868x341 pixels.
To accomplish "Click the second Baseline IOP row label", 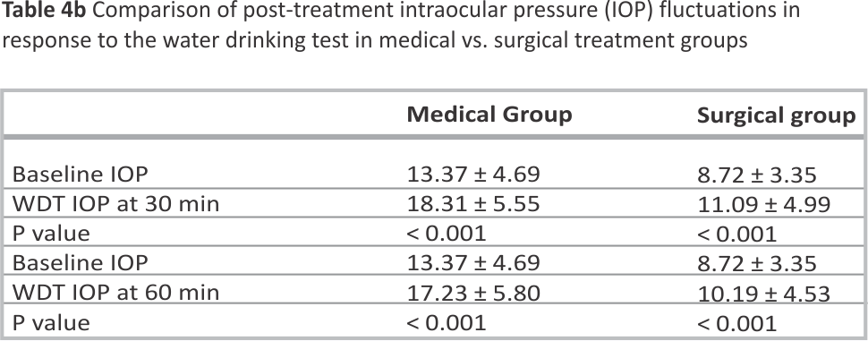I will click(x=81, y=263).
